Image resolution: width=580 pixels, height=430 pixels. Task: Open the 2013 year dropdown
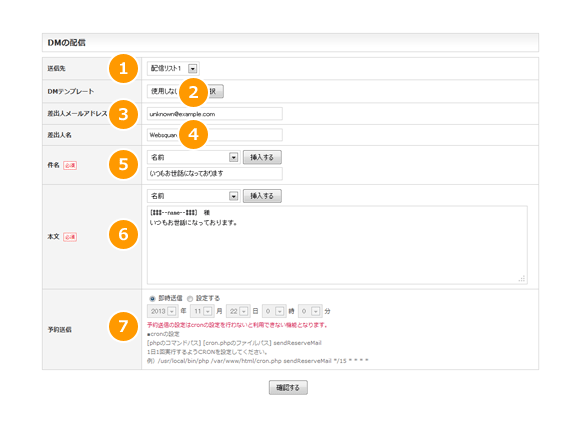tap(162, 311)
